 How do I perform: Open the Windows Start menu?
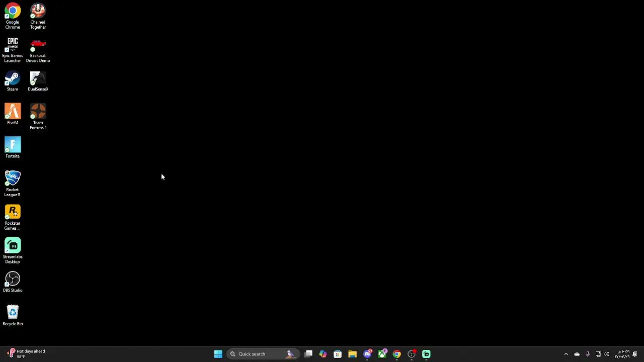pos(218,354)
